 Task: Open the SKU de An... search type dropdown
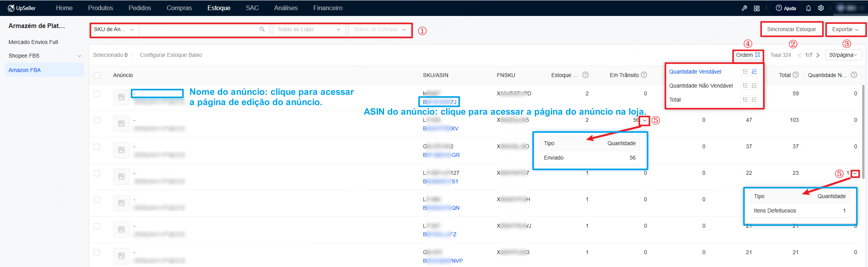(x=114, y=29)
